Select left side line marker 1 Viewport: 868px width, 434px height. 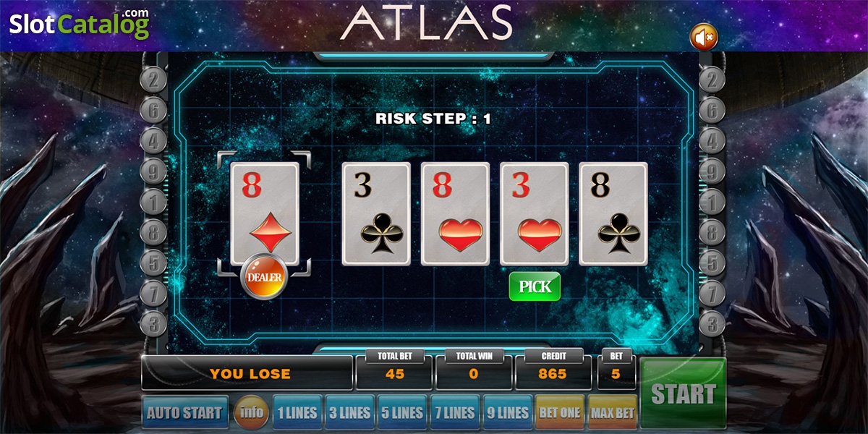coord(153,202)
